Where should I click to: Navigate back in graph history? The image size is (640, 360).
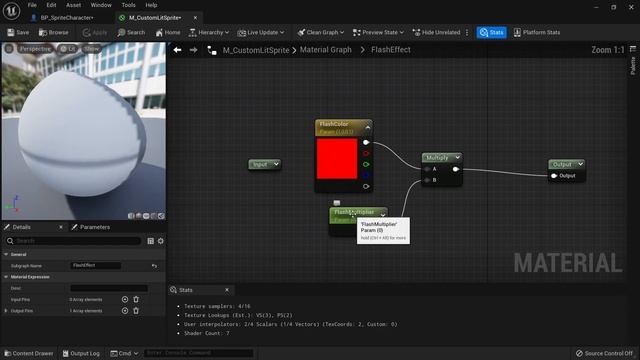[x=177, y=50]
